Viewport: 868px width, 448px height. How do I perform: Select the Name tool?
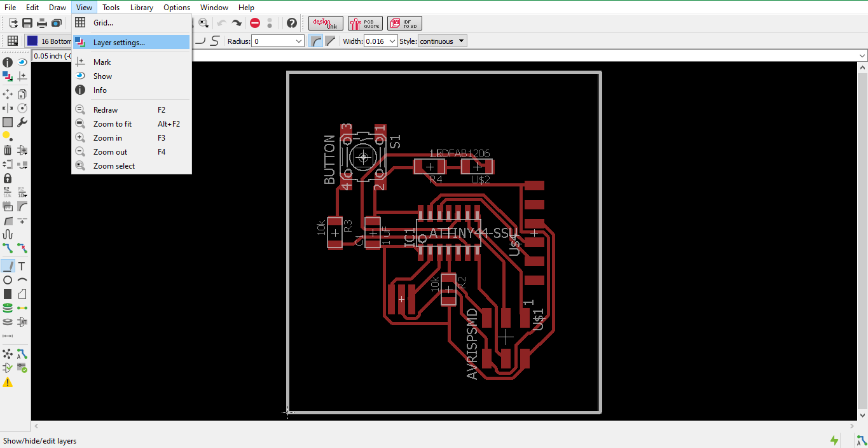pyautogui.click(x=8, y=192)
